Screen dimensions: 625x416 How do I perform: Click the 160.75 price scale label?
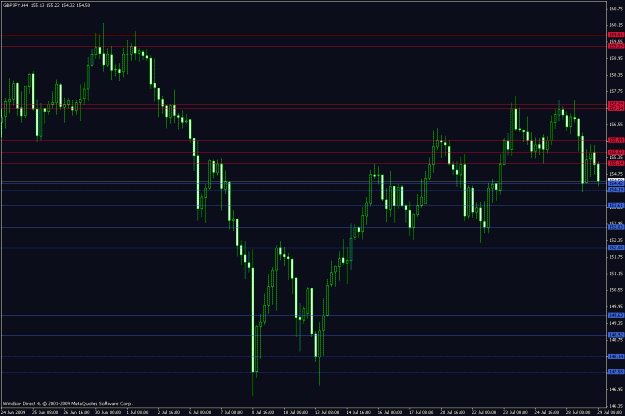[x=616, y=8]
